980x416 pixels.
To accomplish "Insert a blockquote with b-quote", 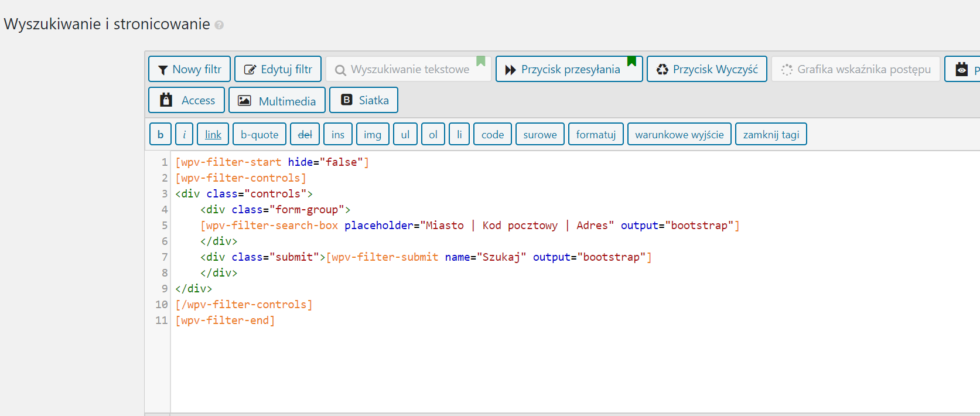I will coord(259,134).
